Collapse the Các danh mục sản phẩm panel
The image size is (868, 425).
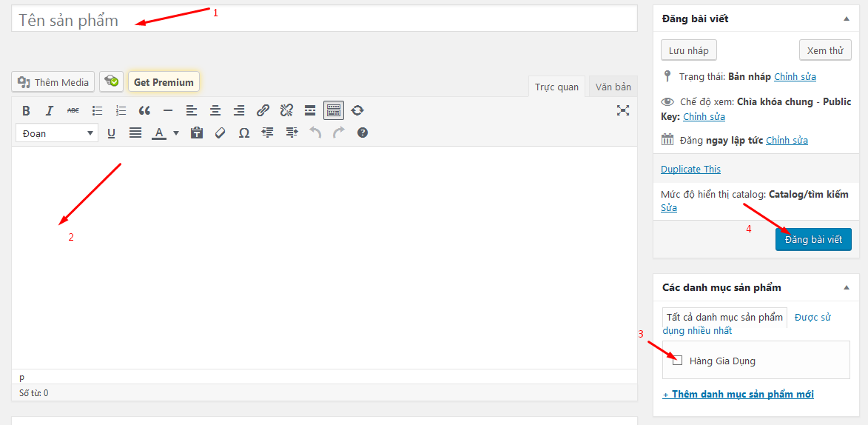tap(847, 287)
